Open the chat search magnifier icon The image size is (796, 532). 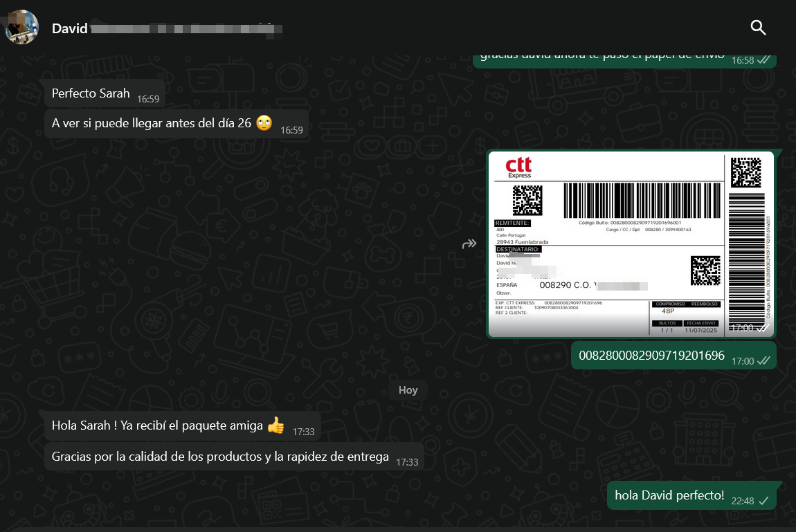(758, 28)
